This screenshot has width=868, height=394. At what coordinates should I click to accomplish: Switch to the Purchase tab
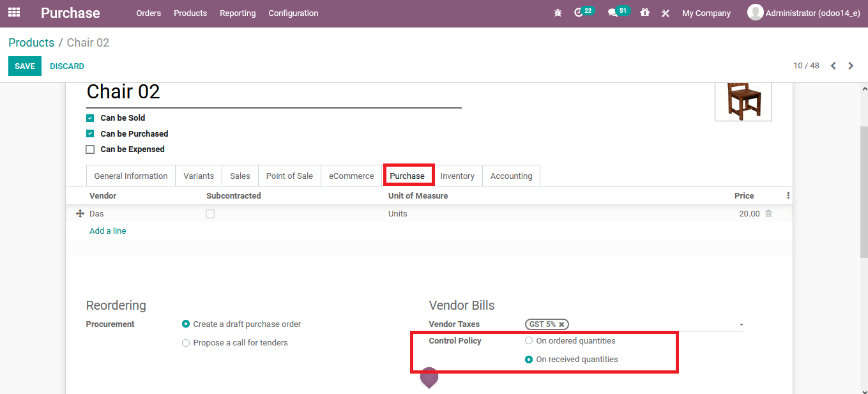(x=407, y=176)
